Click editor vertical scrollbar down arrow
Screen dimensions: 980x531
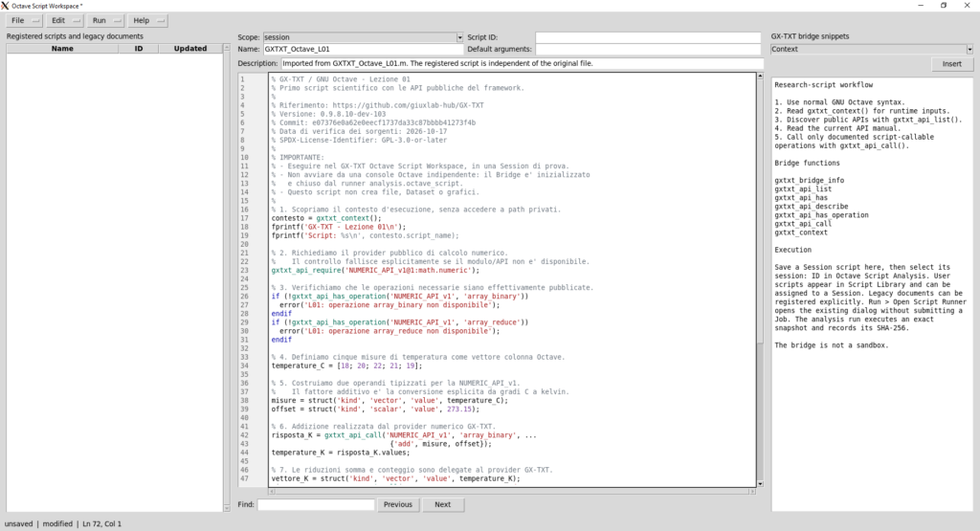[760, 484]
